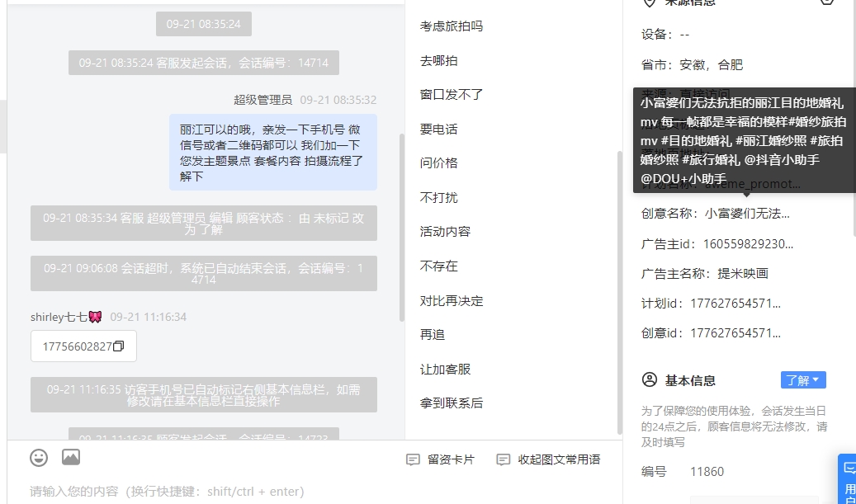Select quick reply 去哪拍
The width and height of the screenshot is (856, 504).
[438, 60]
